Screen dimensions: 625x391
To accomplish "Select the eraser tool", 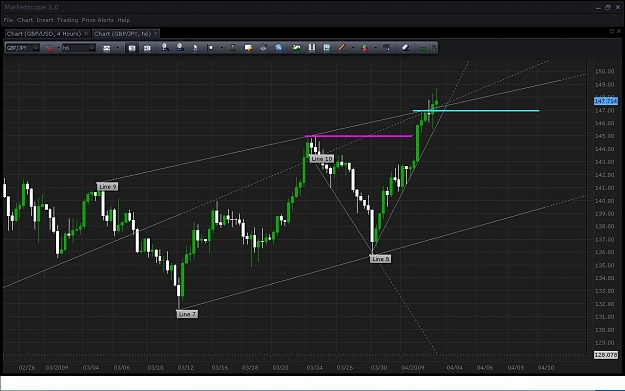I will point(405,48).
